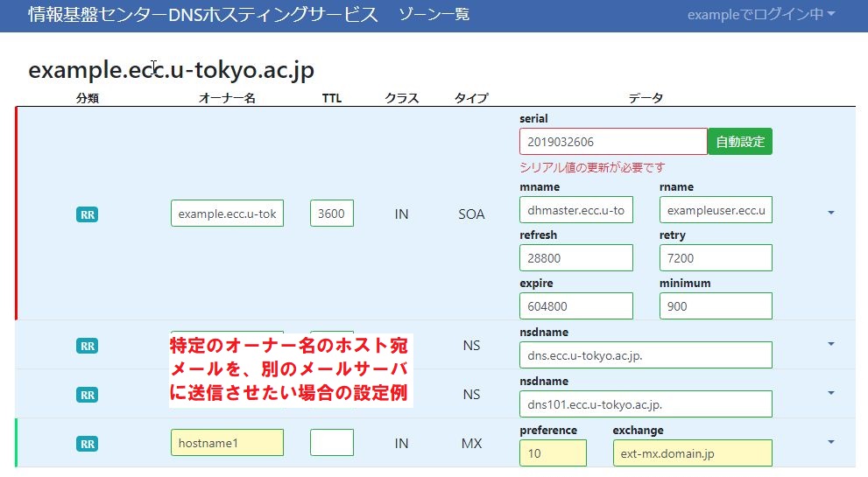Screen dimensions: 868x477
Task: Click the IN class text in MX row
Action: tap(401, 443)
